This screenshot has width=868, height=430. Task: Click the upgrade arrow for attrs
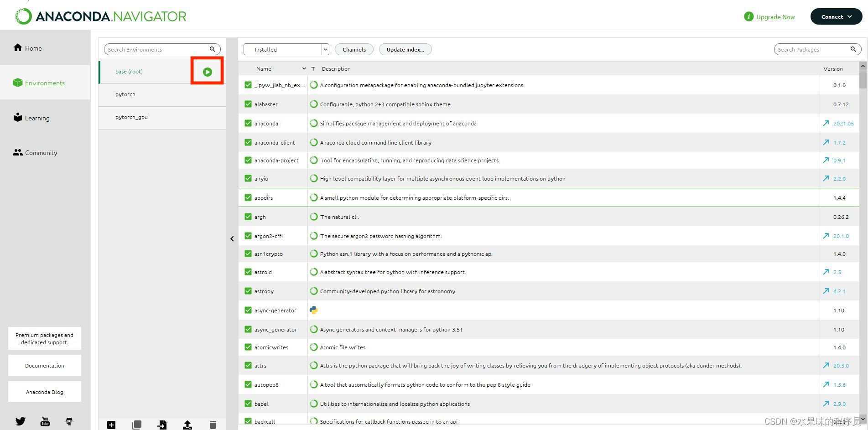(x=826, y=365)
